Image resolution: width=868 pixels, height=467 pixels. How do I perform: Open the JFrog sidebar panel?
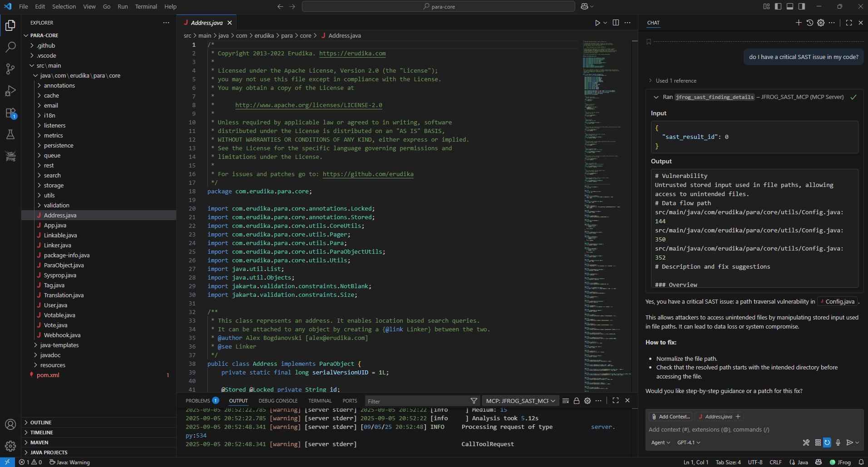pos(10,157)
